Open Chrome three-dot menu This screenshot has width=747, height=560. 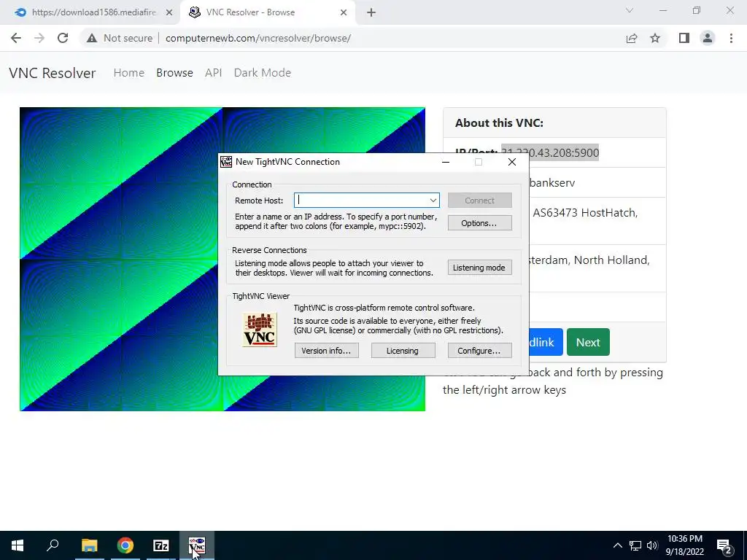(x=731, y=38)
